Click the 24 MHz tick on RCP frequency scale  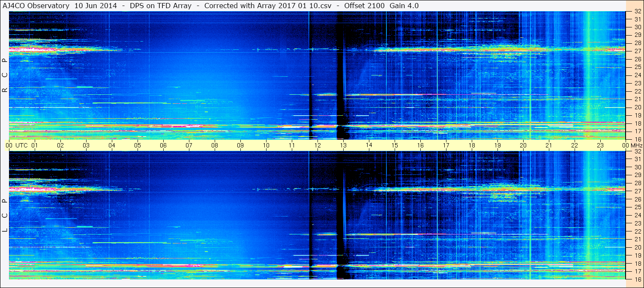point(637,75)
